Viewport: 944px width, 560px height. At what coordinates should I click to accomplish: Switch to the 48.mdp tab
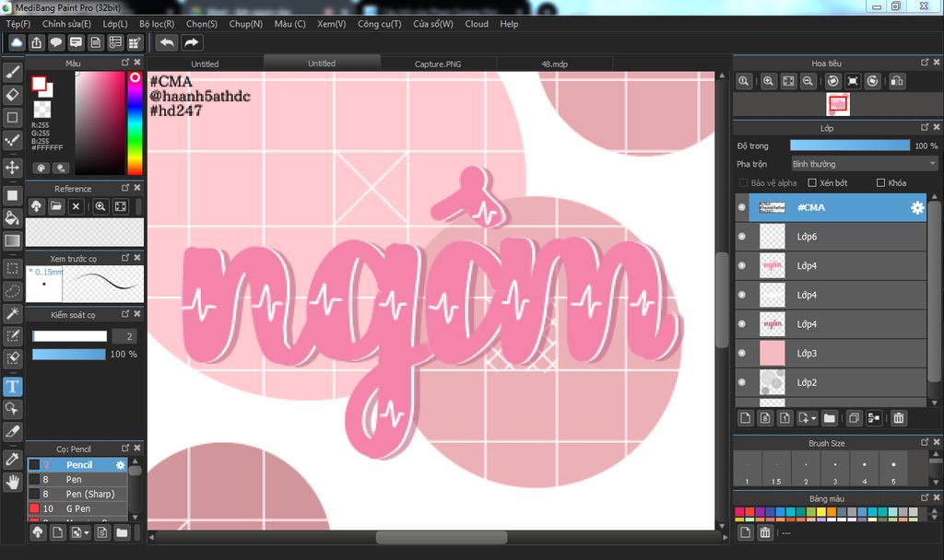(x=554, y=64)
